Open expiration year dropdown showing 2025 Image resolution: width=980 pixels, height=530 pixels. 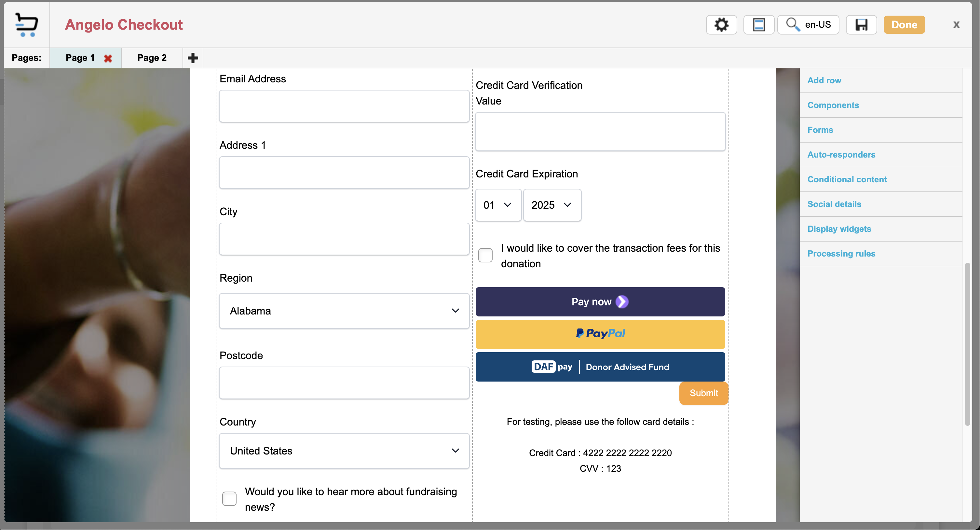(552, 205)
